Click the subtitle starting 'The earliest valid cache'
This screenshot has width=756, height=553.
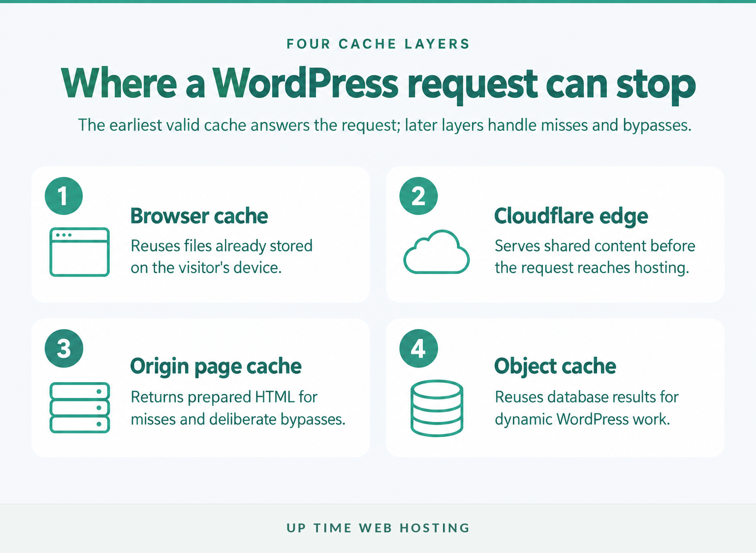pyautogui.click(x=385, y=125)
